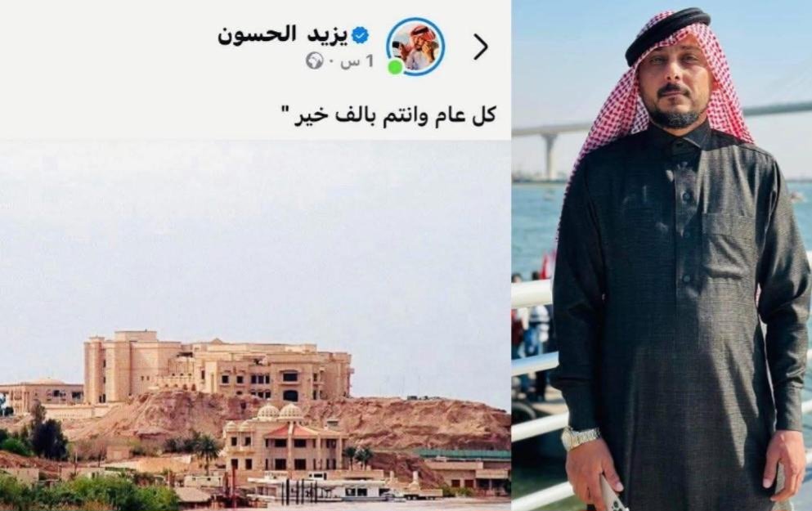Click the large hilltop palace building
This screenshot has width=812, height=511.
coord(218,366)
